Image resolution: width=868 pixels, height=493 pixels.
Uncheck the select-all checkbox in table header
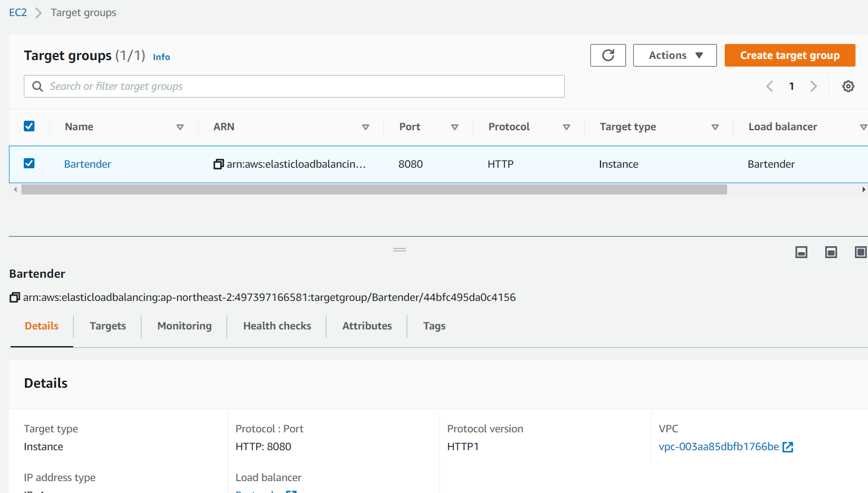pyautogui.click(x=29, y=126)
